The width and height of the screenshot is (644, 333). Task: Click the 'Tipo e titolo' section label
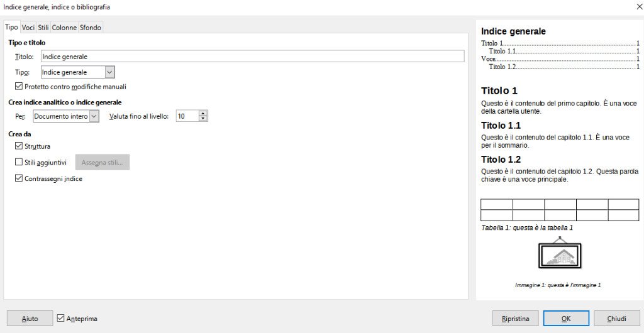point(27,43)
